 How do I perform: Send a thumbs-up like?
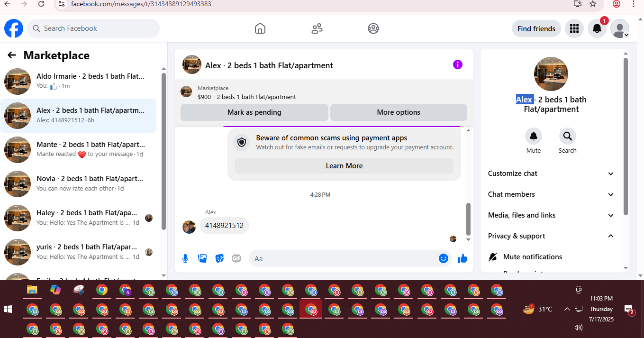point(463,258)
